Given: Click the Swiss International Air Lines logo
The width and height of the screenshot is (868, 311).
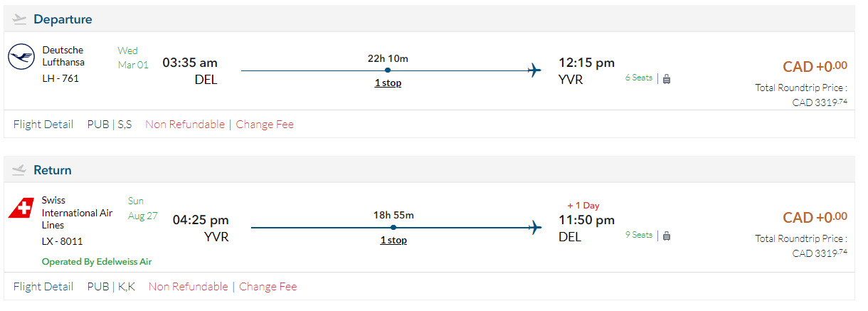Looking at the screenshot, I should coord(21,209).
